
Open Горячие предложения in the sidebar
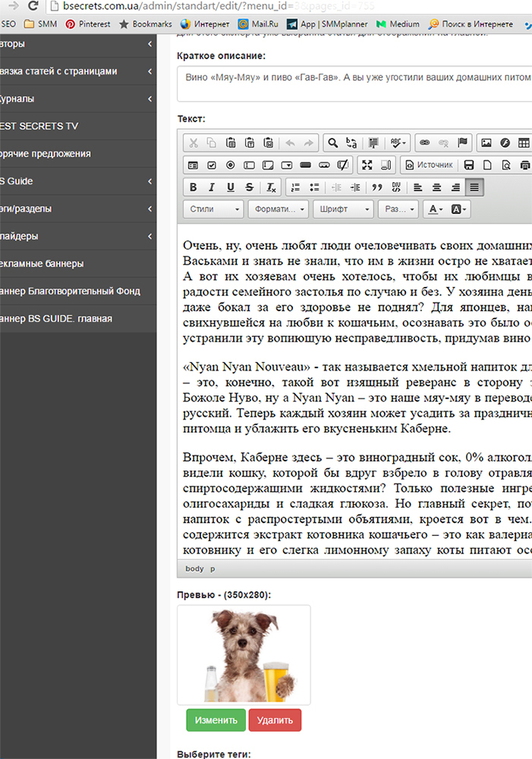click(x=76, y=153)
